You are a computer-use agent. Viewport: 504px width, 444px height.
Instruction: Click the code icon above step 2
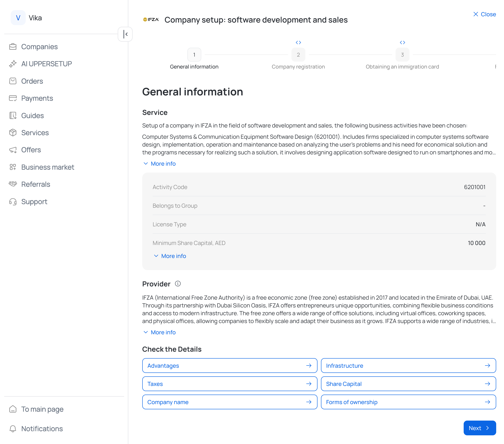(x=298, y=42)
